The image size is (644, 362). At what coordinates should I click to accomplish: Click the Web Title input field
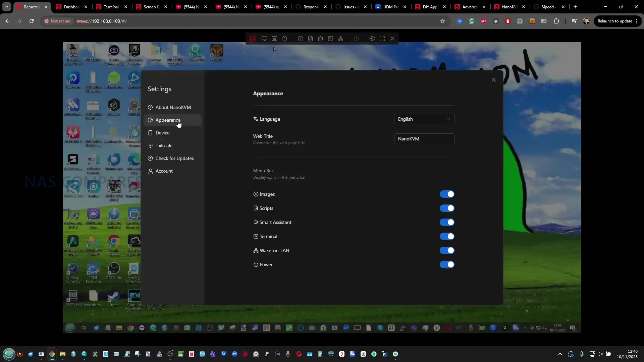pyautogui.click(x=424, y=139)
